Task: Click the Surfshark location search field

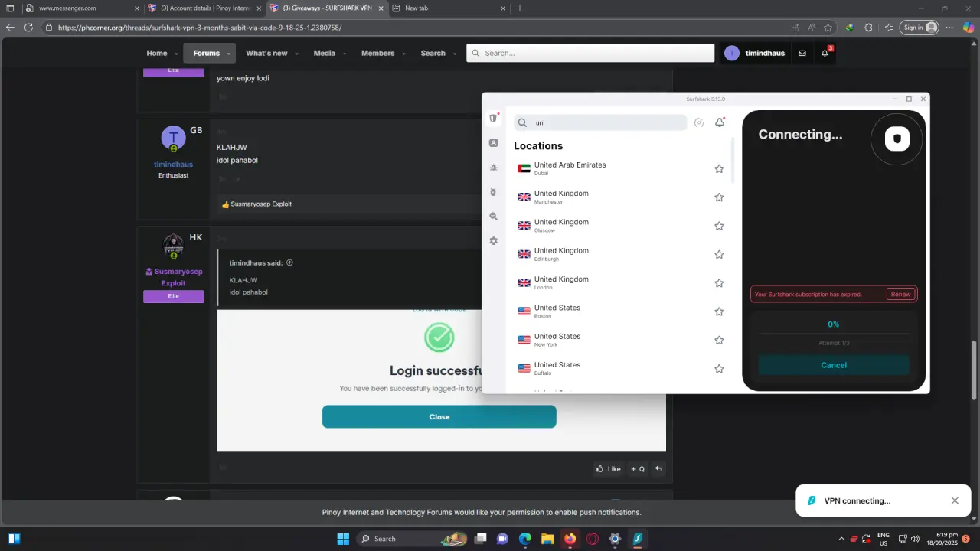Action: 600,122
